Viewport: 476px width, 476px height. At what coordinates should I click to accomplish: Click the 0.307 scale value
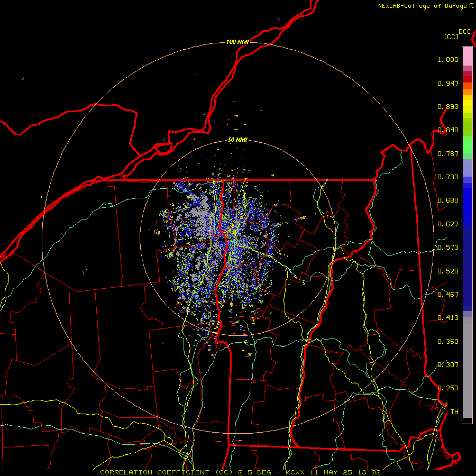pyautogui.click(x=448, y=364)
